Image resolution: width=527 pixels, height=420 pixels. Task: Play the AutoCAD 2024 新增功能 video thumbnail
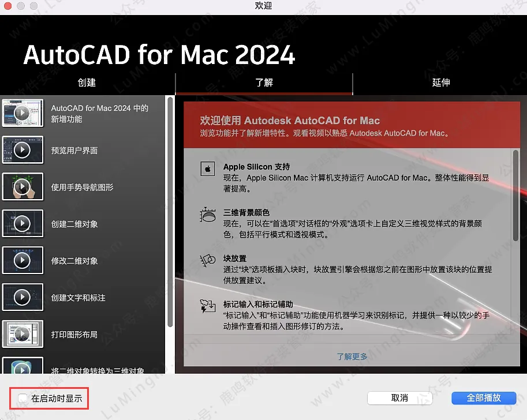tap(23, 113)
